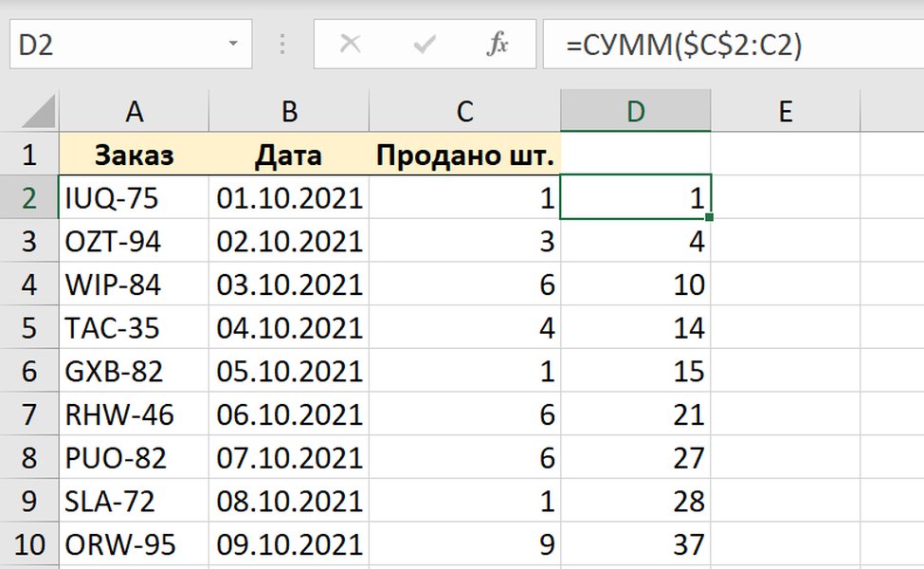The image size is (924, 569).
Task: Select empty cell E2
Action: pyautogui.click(x=786, y=197)
